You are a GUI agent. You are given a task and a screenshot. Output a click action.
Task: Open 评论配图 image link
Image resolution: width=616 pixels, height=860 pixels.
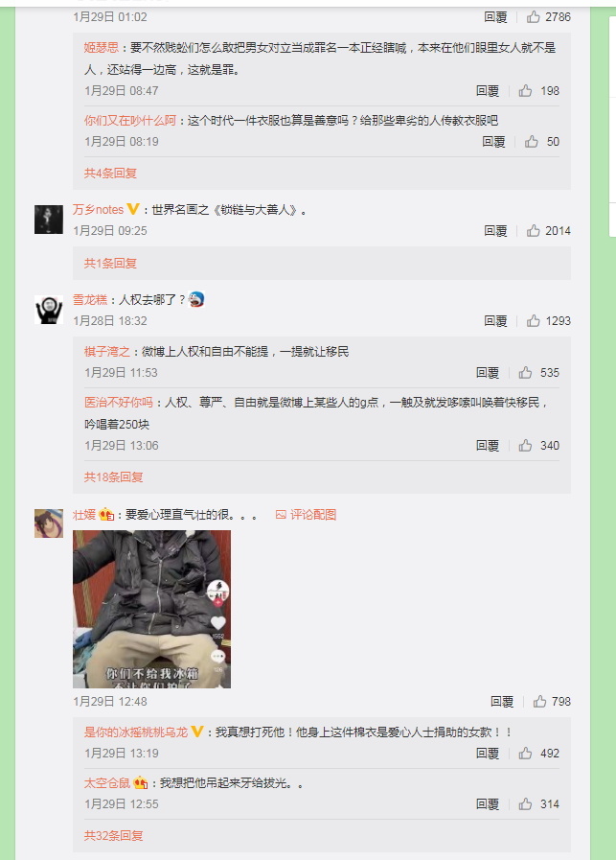(x=306, y=515)
